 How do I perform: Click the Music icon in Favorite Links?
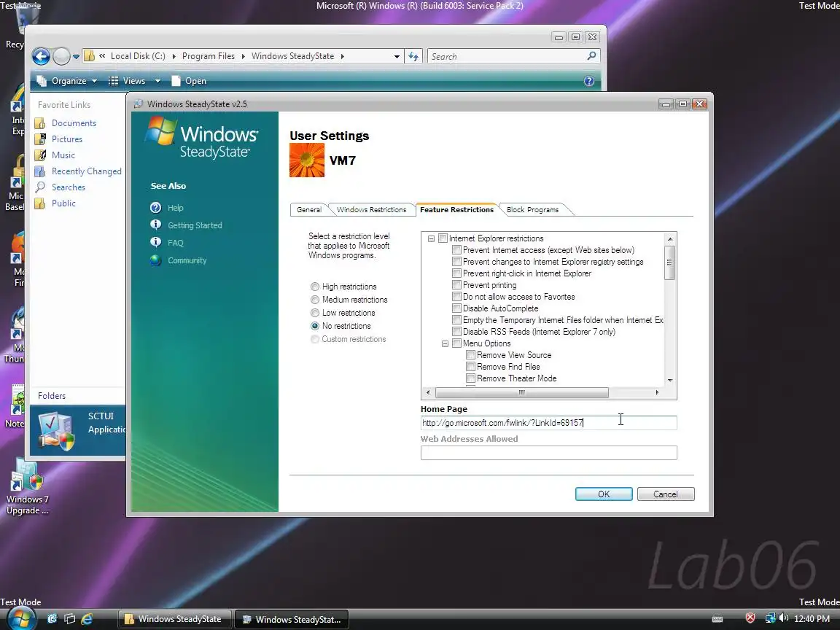(40, 155)
